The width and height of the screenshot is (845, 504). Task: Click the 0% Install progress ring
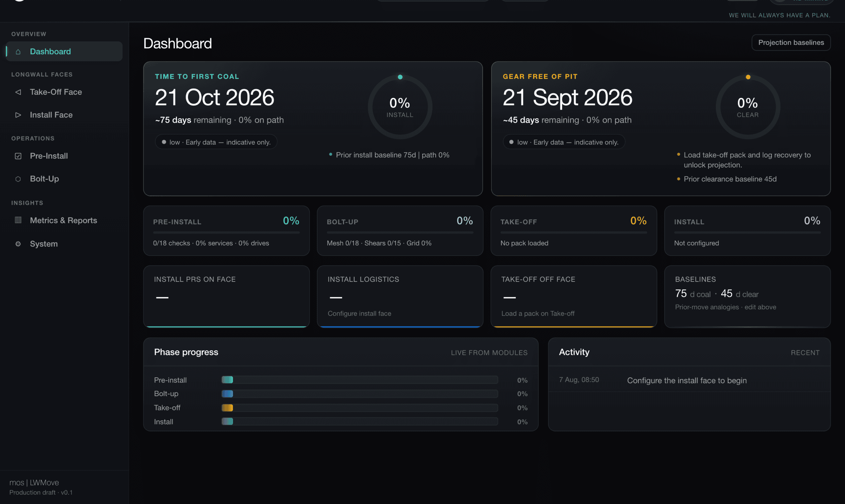click(400, 107)
